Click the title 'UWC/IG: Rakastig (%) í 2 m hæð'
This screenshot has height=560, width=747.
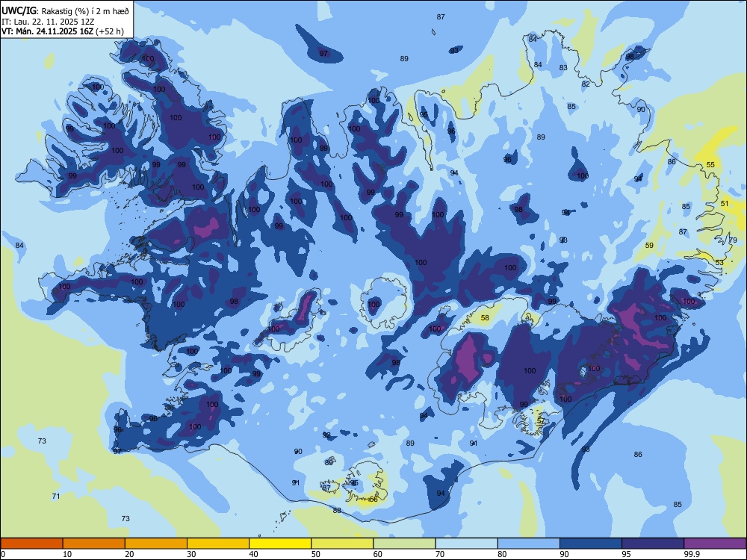coord(65,11)
